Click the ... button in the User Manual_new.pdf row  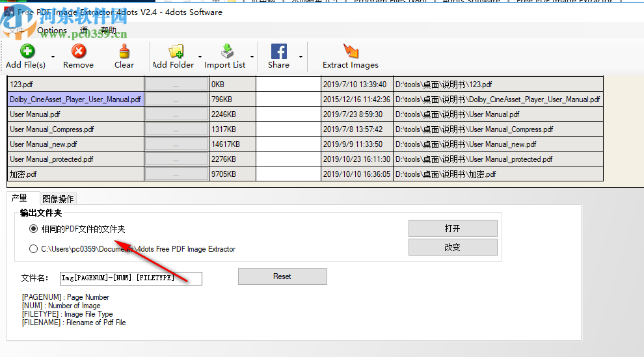click(176, 144)
